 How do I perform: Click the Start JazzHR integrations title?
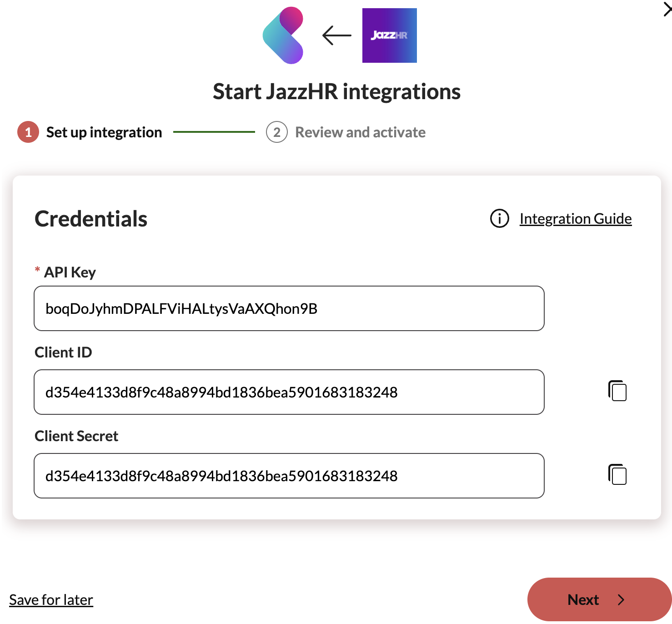336,91
